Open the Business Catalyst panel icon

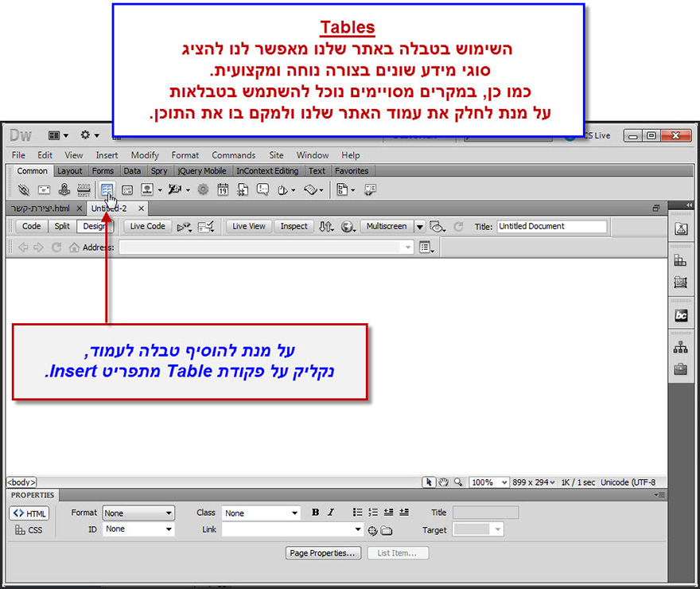pyautogui.click(x=681, y=316)
